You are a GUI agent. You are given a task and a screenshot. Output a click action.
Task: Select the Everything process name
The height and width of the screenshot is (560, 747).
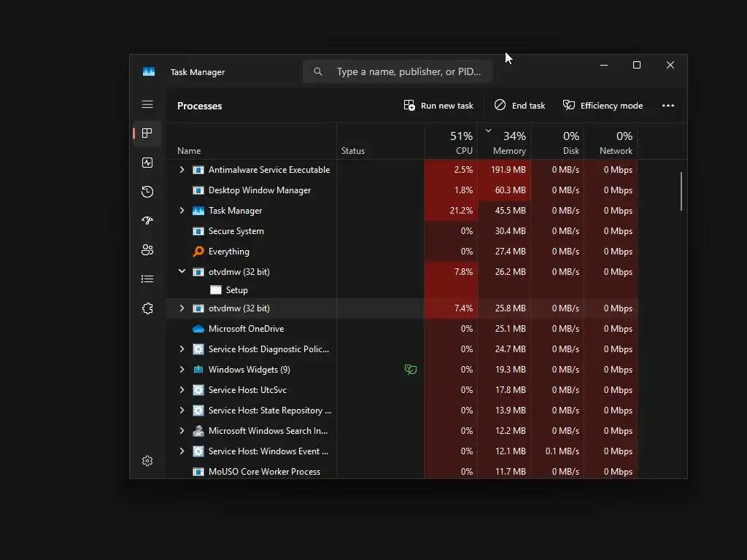[228, 252]
